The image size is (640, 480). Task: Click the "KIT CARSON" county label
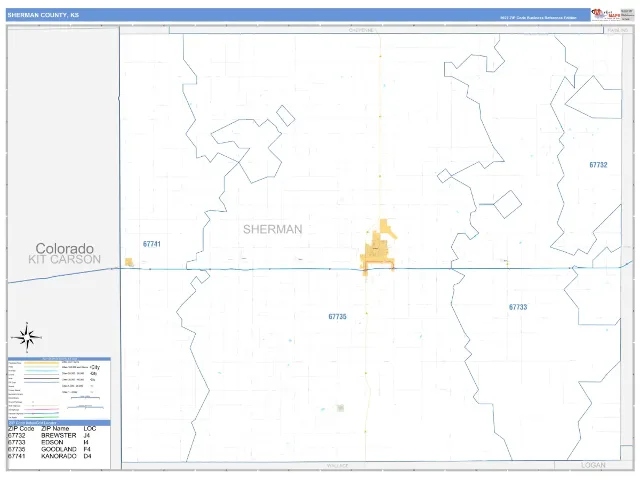point(64,260)
